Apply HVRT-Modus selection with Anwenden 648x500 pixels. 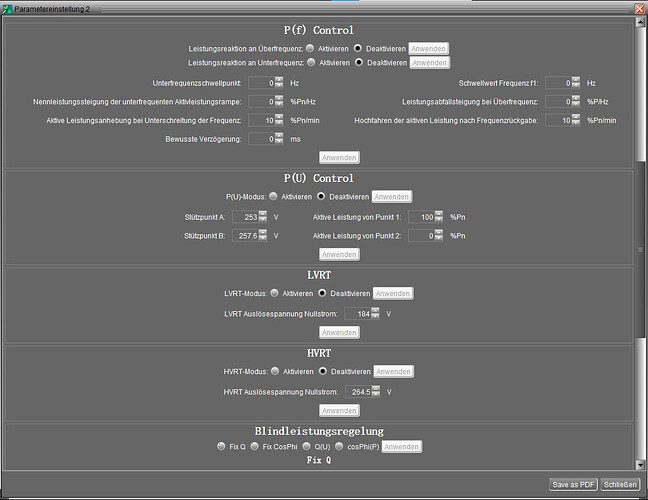coord(393,371)
